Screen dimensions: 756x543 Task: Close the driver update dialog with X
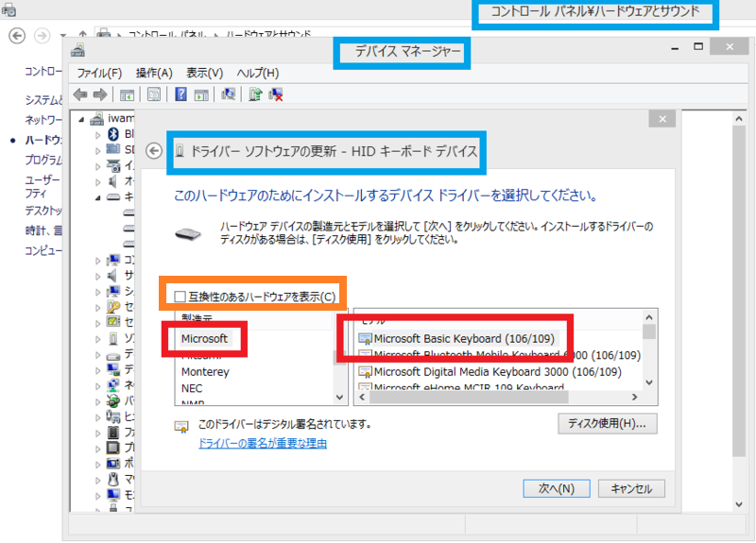(662, 119)
